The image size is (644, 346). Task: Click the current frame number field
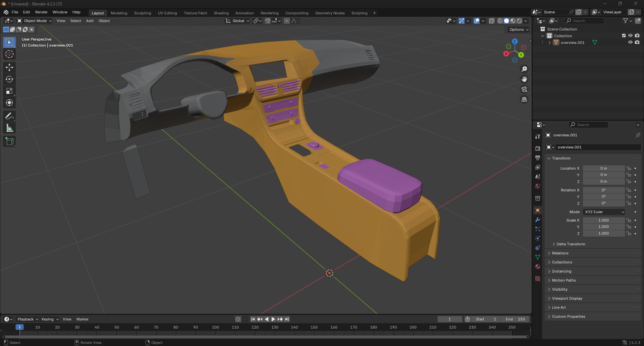click(x=449, y=319)
